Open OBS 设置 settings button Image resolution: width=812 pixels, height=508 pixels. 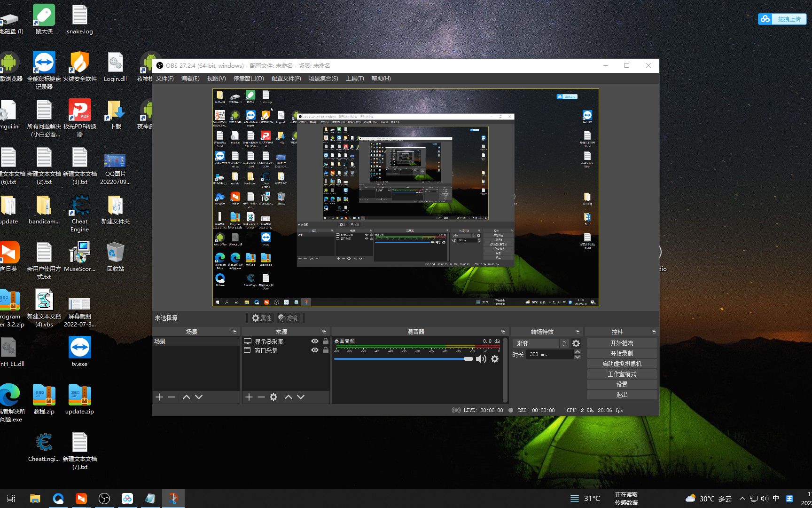622,384
